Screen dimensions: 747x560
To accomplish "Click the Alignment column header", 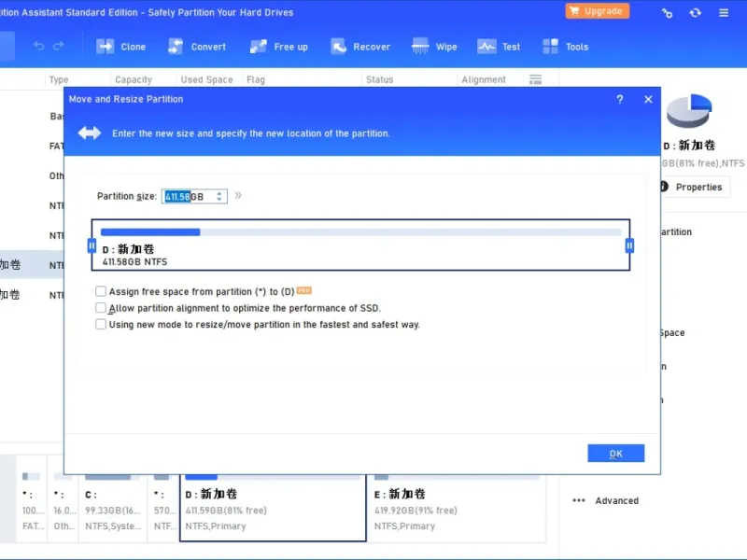I will click(x=484, y=79).
